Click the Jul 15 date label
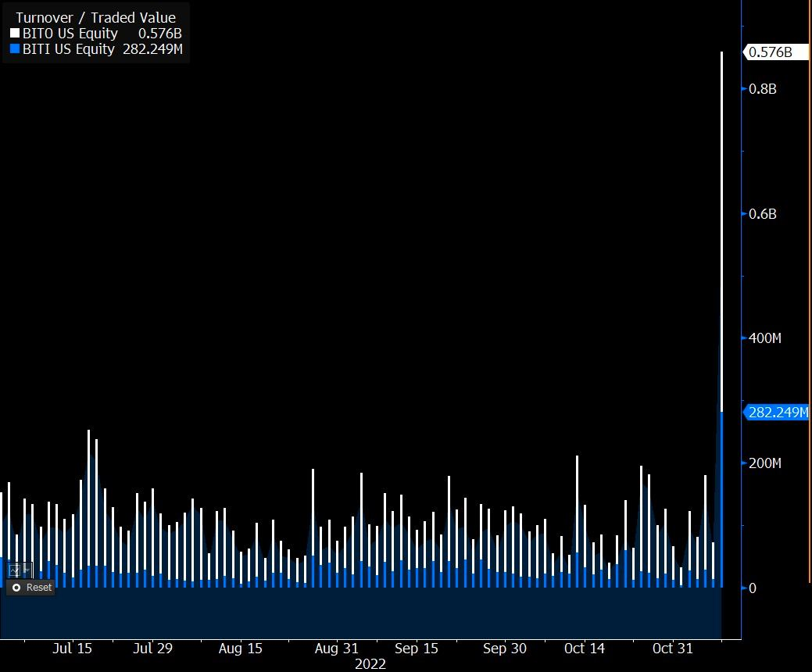Screen dimensions: 812x672 click(x=72, y=649)
